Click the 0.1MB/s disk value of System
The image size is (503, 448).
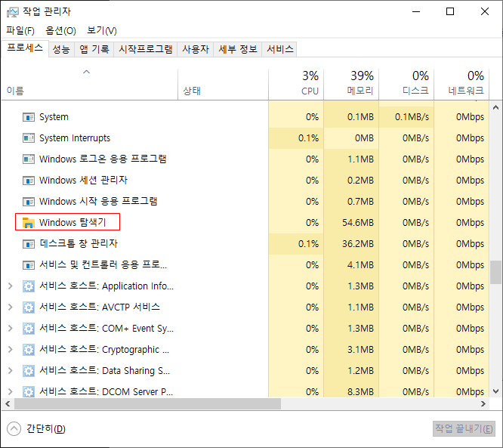[412, 117]
